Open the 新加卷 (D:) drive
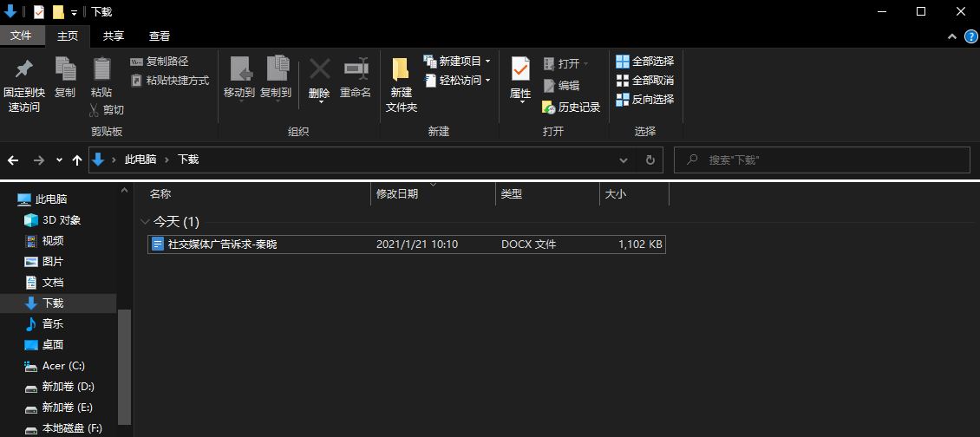The width and height of the screenshot is (980, 437). click(x=59, y=387)
